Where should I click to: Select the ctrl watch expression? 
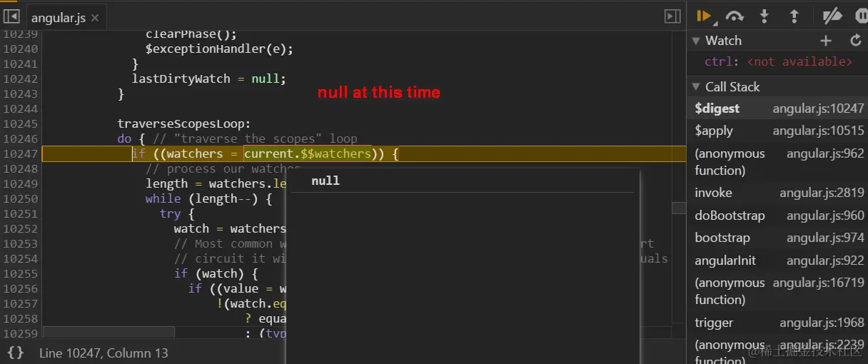pos(778,62)
